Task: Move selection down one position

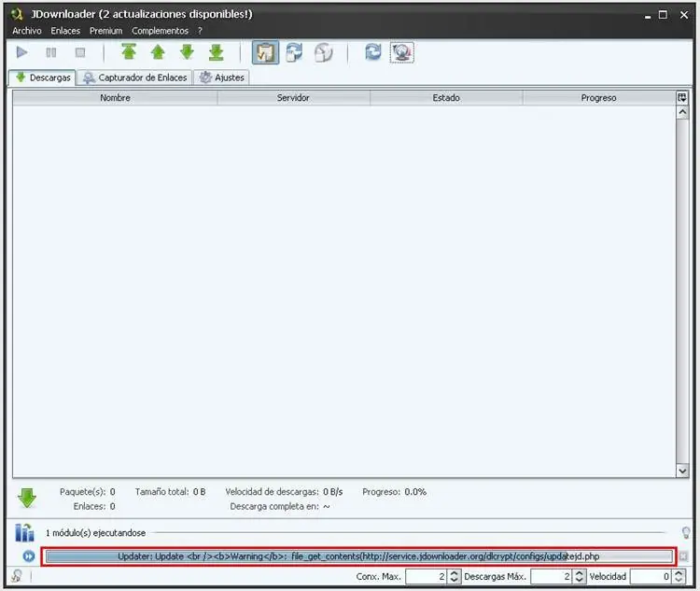Action: click(187, 52)
